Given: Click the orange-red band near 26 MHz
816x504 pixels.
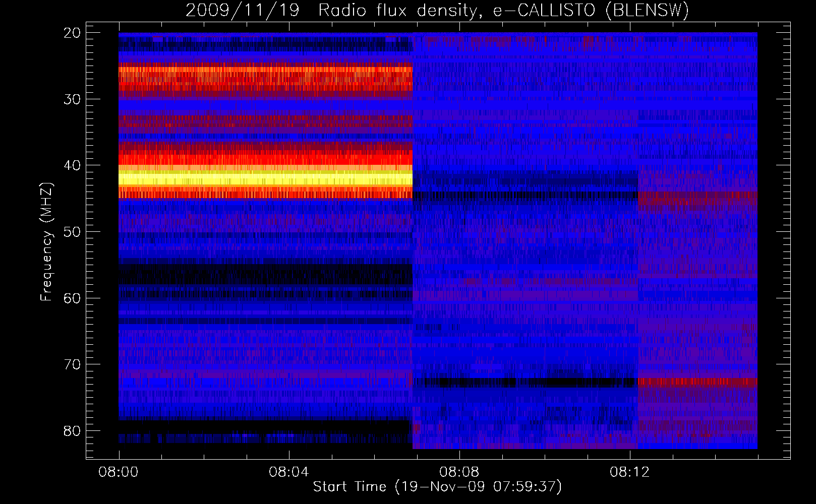Looking at the screenshot, I should (265, 76).
